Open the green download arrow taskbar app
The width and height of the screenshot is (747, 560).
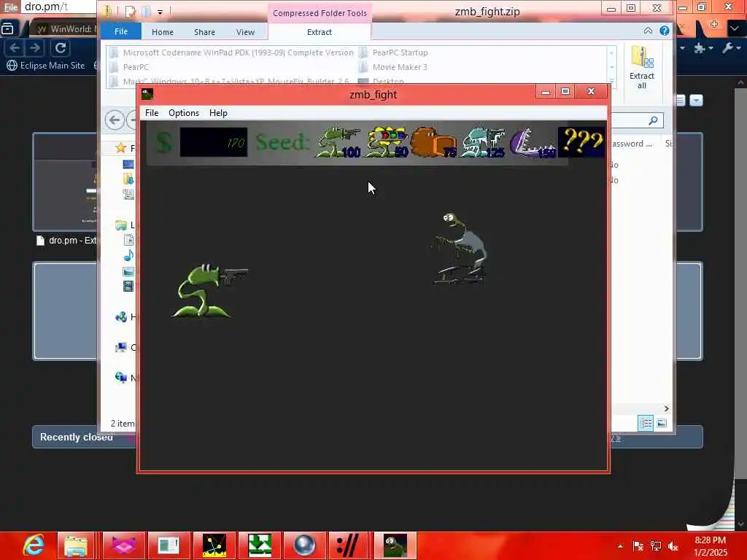click(260, 545)
